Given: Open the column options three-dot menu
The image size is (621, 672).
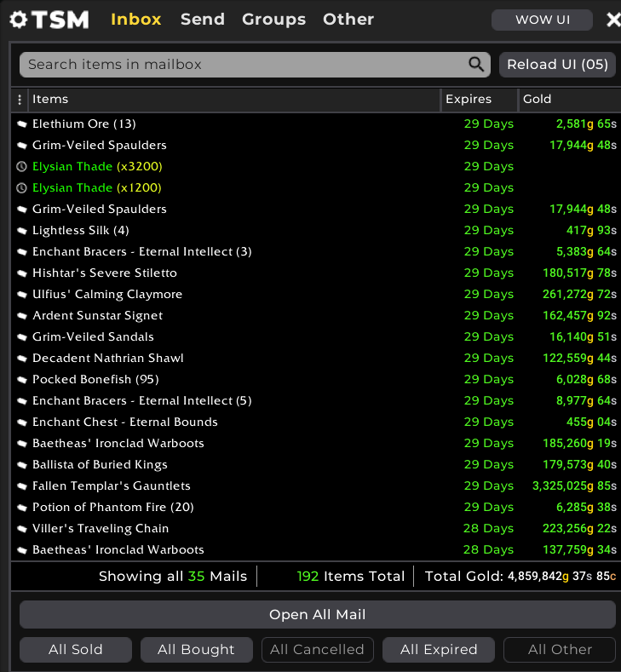Looking at the screenshot, I should click(20, 100).
